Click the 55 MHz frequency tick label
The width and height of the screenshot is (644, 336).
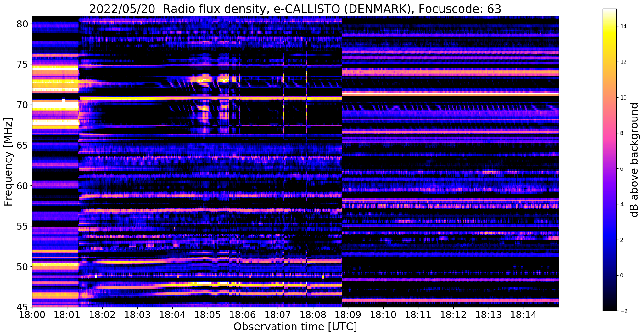pos(23,226)
